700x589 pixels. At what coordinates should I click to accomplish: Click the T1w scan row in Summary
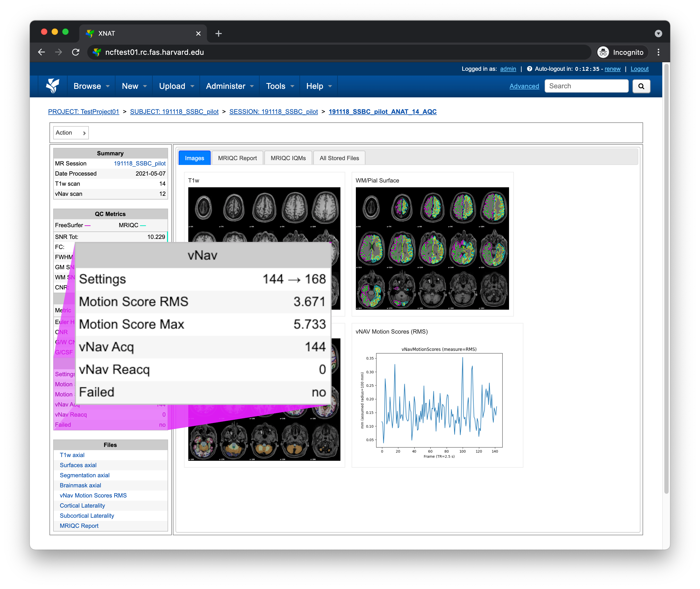click(x=110, y=184)
